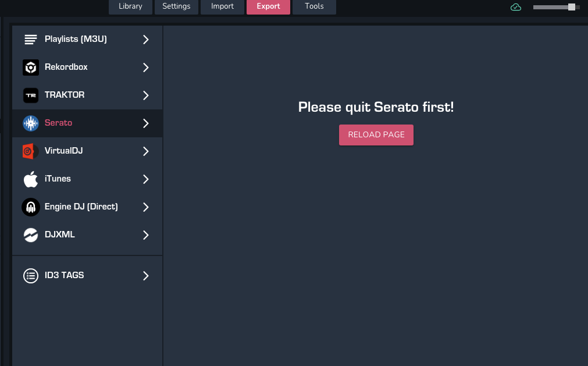Click the DJXML logo icon

[30, 235]
